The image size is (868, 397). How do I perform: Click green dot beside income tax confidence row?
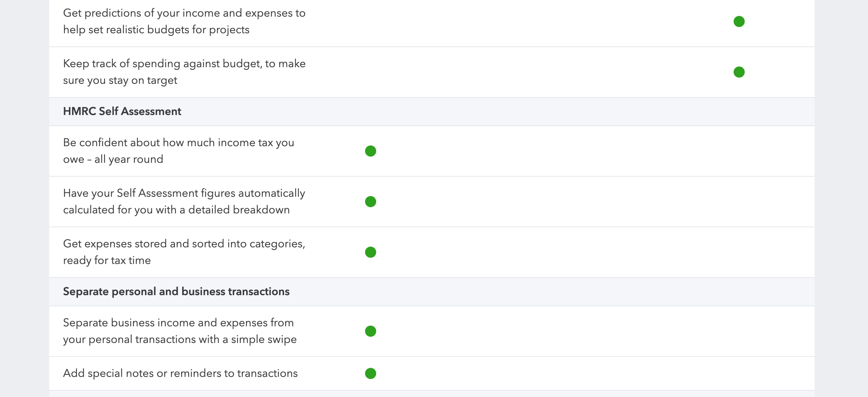370,151
